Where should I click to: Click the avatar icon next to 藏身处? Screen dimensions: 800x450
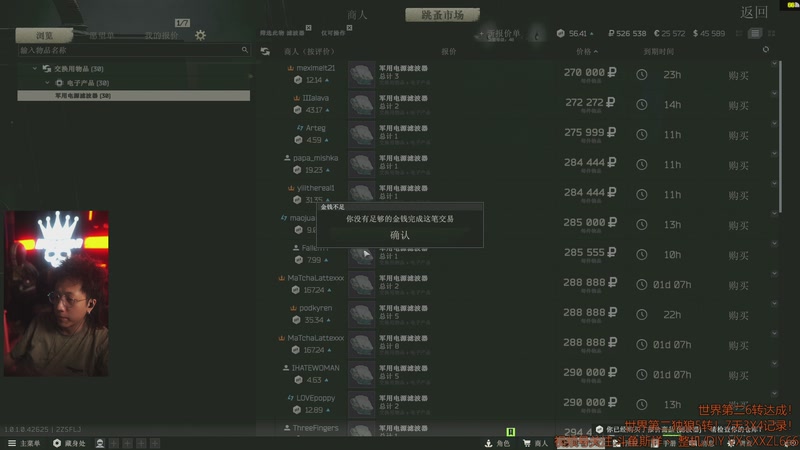[x=100, y=443]
